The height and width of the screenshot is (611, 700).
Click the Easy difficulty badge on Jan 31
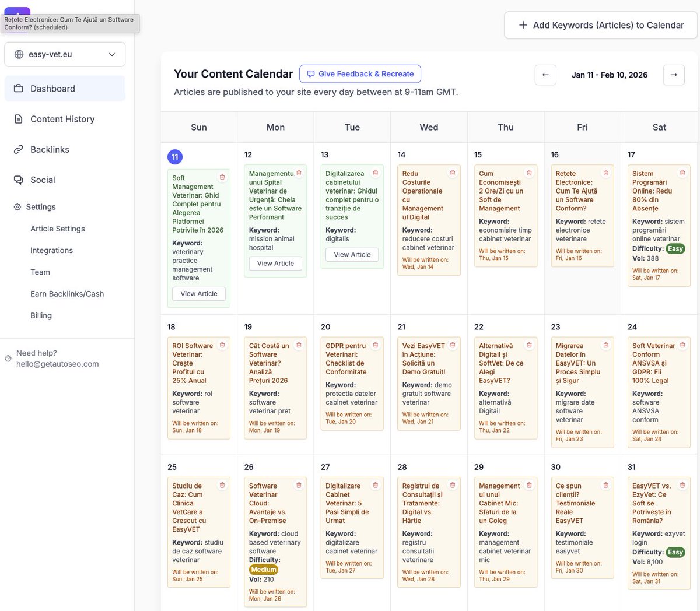point(675,552)
